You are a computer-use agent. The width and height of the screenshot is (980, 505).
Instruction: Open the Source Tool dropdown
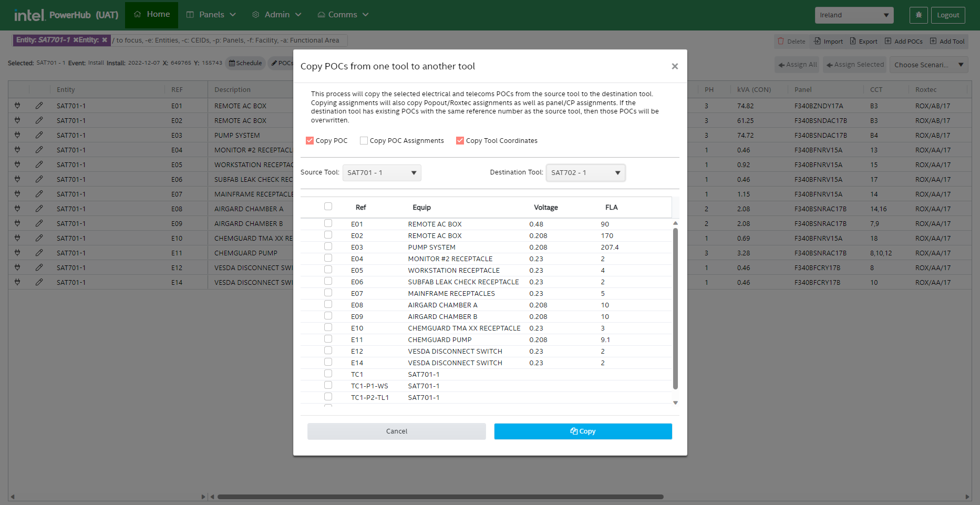pyautogui.click(x=381, y=173)
